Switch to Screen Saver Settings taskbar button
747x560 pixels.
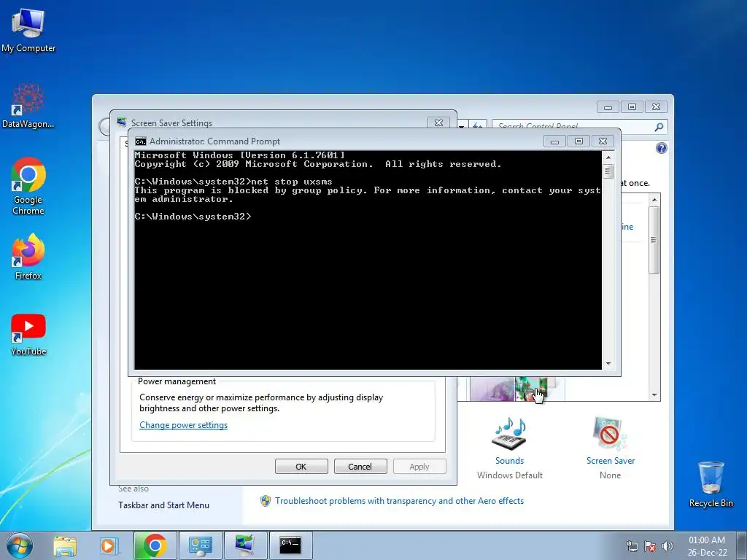tap(245, 545)
